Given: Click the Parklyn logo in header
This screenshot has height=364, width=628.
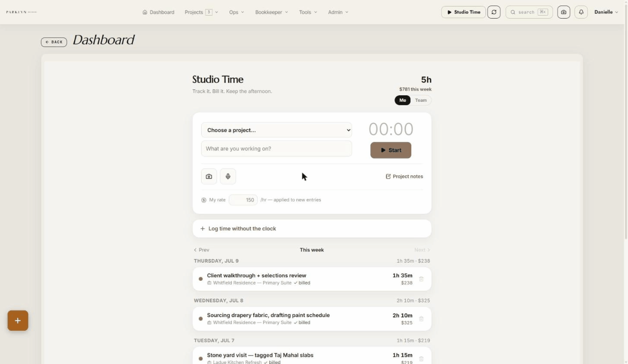Looking at the screenshot, I should tap(22, 12).
